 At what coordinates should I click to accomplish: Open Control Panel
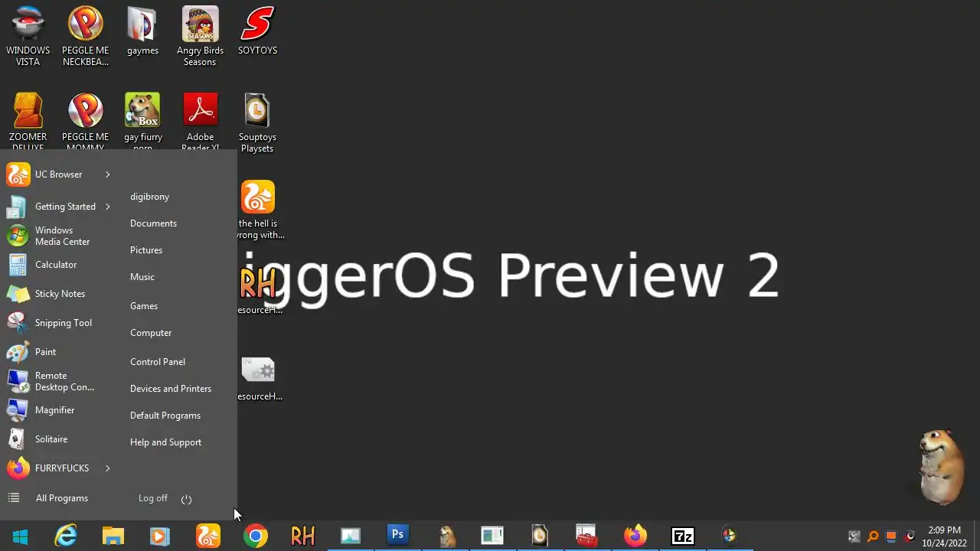pyautogui.click(x=158, y=362)
